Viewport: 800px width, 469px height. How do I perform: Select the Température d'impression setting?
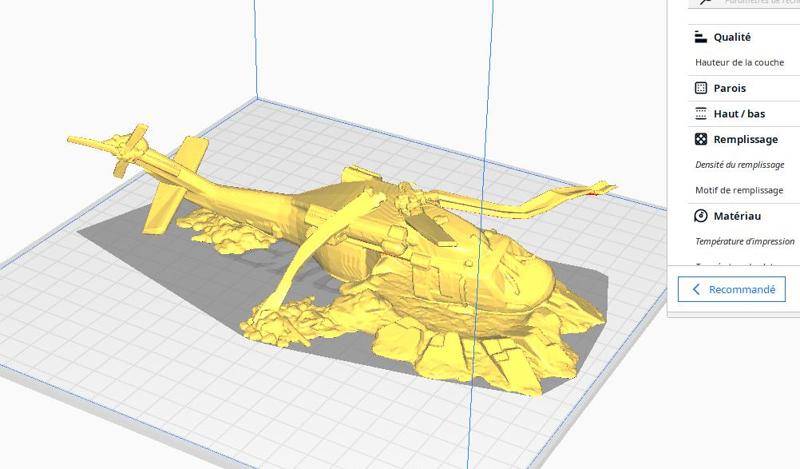click(x=744, y=241)
